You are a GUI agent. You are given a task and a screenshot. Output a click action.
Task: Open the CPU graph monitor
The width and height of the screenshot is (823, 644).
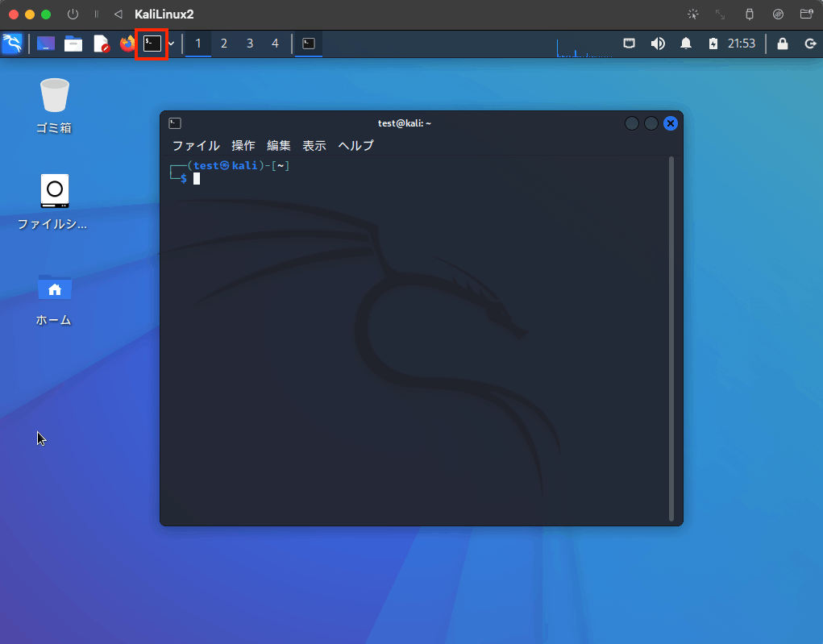[584, 46]
